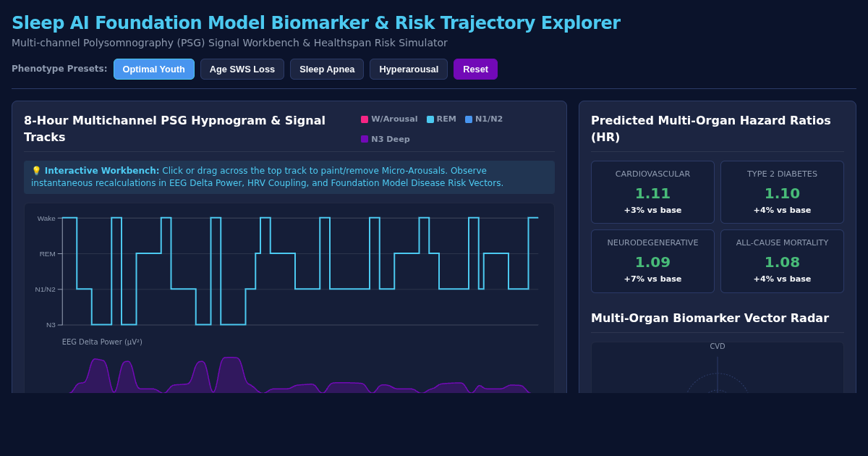Click '+3% vs base' text
This screenshot has width=868, height=456.
652,211
